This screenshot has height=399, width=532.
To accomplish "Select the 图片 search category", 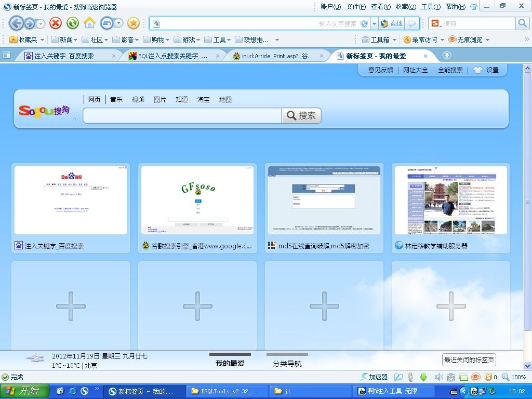I will (160, 99).
